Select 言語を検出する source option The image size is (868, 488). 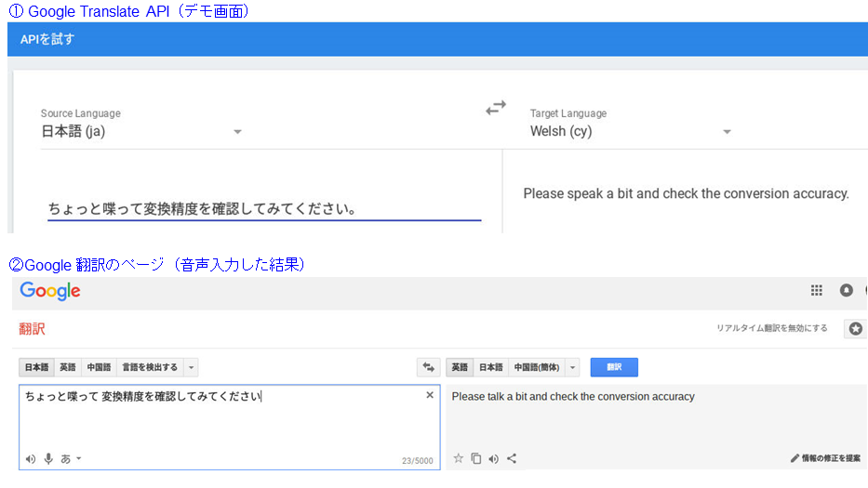coord(150,367)
